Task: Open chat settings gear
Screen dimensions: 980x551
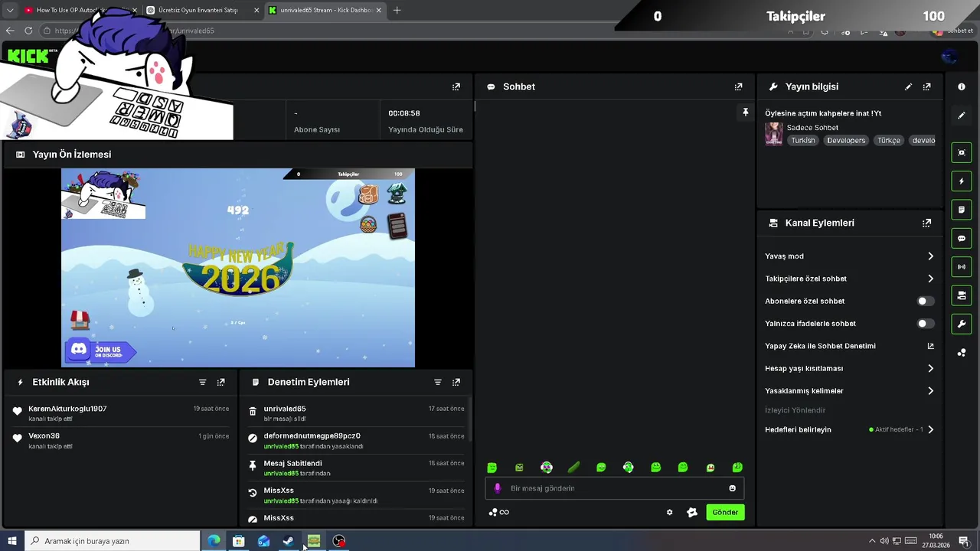Action: click(669, 513)
